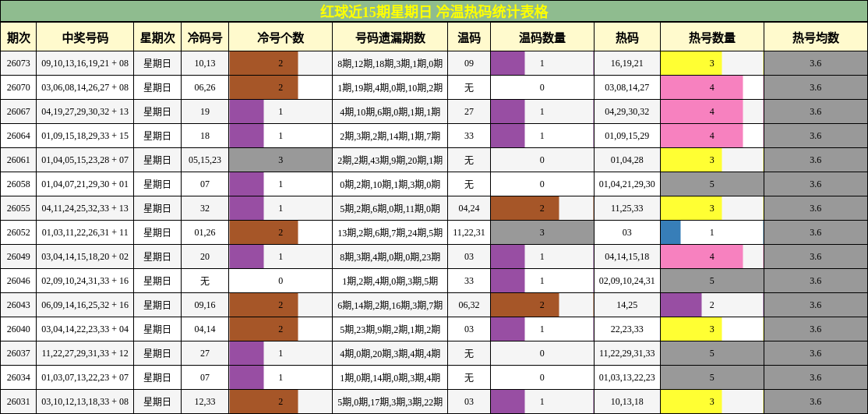This screenshot has width=868, height=414.
Task: Click period cell 26046
Action: tap(18, 281)
